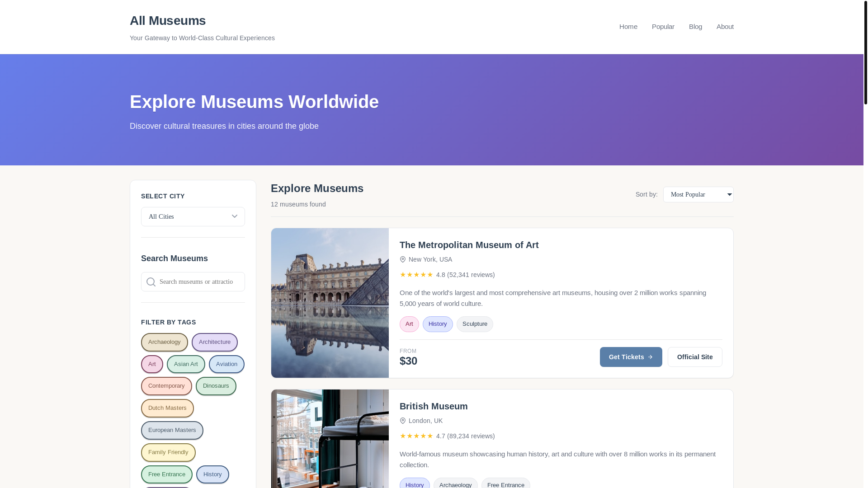The width and height of the screenshot is (868, 488).
Task: Click the search museums input field
Action: point(193,282)
